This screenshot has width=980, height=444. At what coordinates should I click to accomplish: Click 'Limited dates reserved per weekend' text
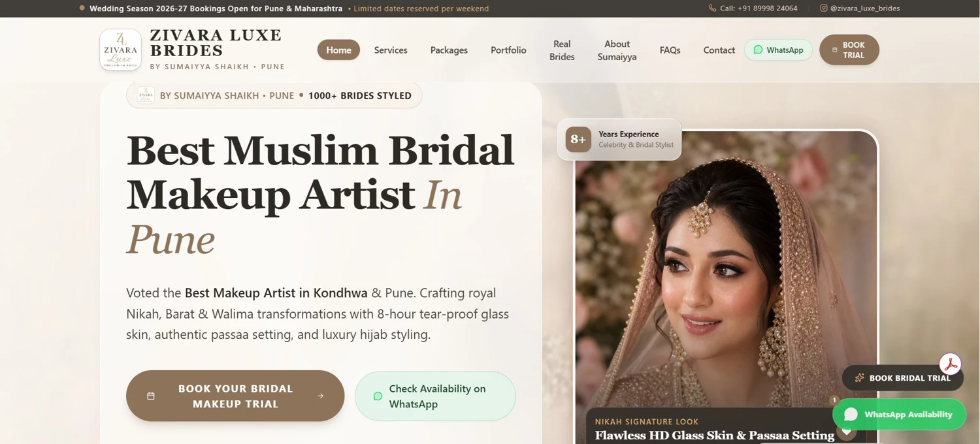click(421, 8)
